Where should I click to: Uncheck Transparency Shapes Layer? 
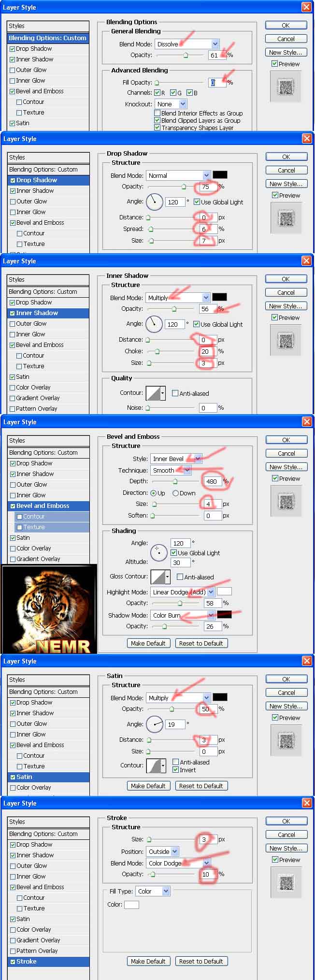tap(157, 128)
